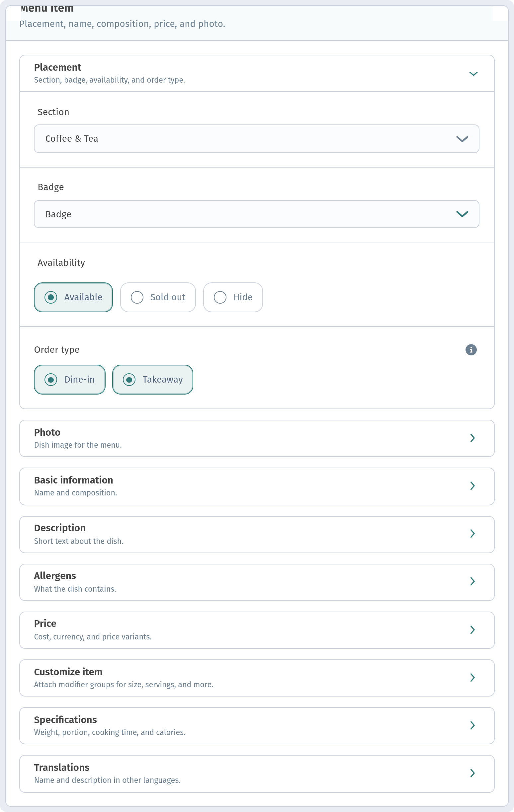Viewport: 514px width, 812px height.
Task: Click the Order type label
Action: [57, 350]
